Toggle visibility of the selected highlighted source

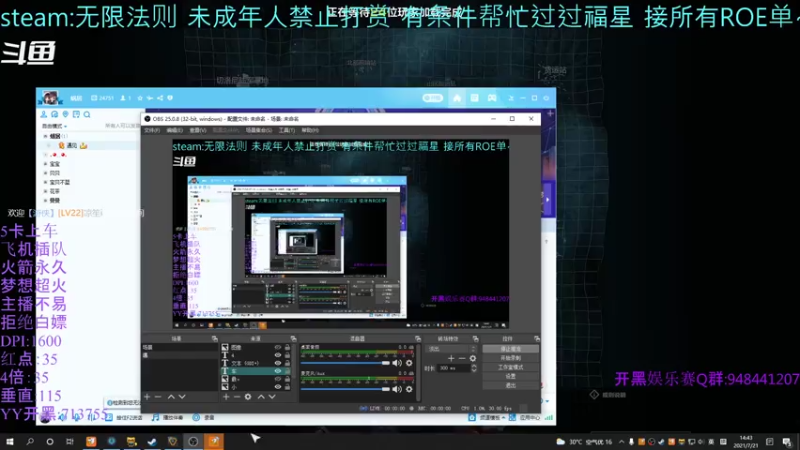[x=278, y=371]
